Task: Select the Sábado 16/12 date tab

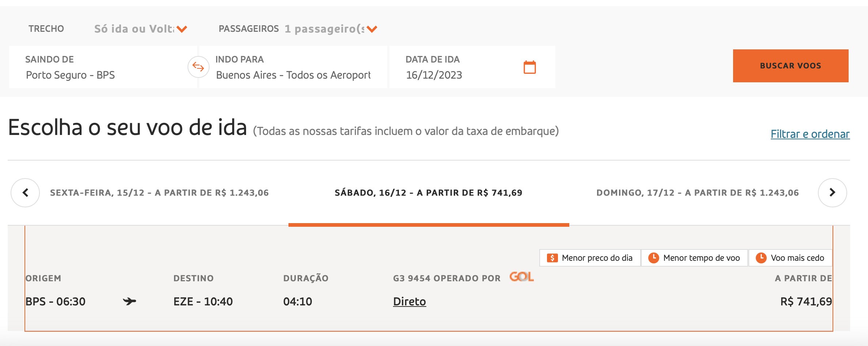Action: [x=429, y=193]
